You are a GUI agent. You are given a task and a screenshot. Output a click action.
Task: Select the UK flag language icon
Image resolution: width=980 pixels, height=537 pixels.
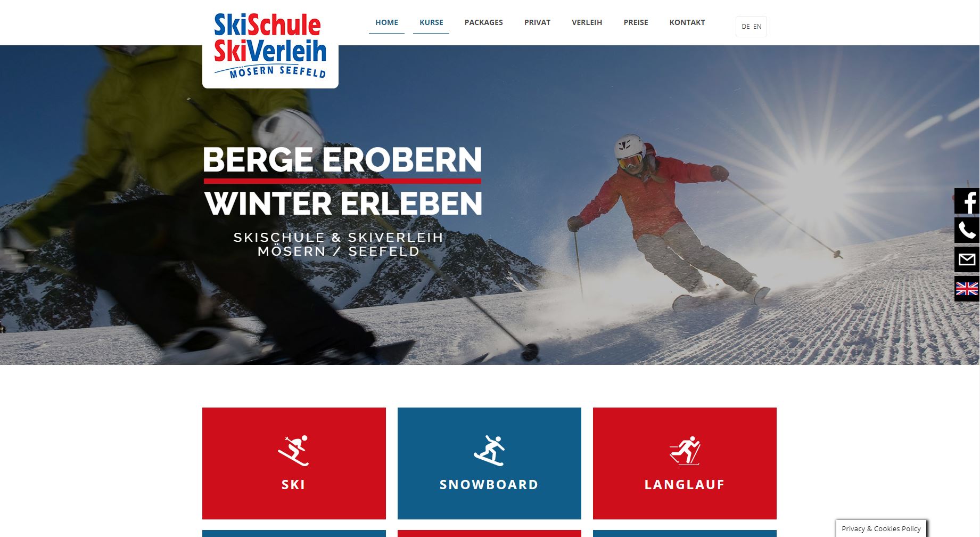point(967,289)
